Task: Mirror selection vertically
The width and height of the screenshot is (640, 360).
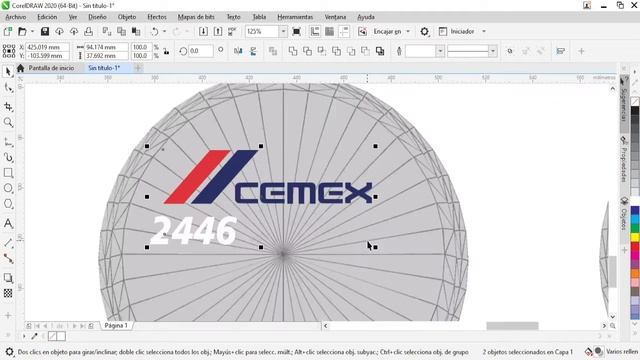Action: pyautogui.click(x=253, y=51)
